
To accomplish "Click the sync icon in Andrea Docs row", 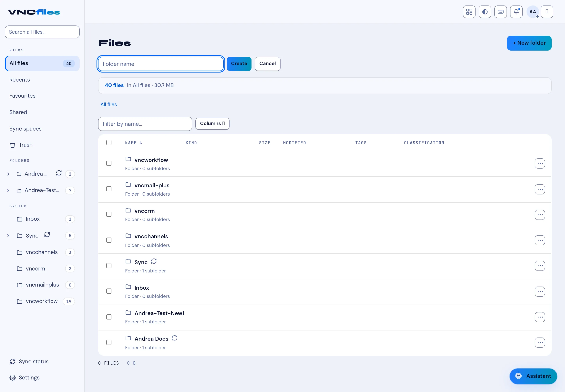I will [175, 338].
